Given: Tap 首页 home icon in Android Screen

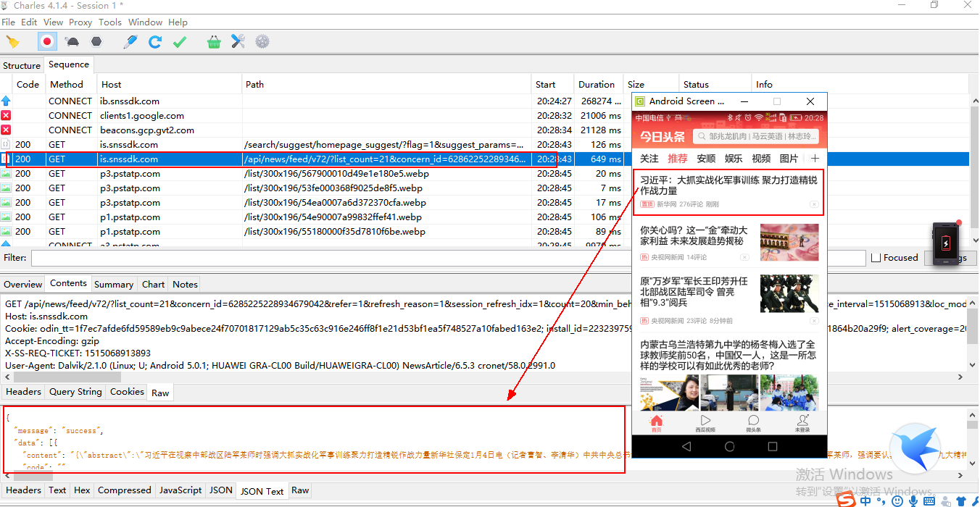Looking at the screenshot, I should [x=656, y=423].
